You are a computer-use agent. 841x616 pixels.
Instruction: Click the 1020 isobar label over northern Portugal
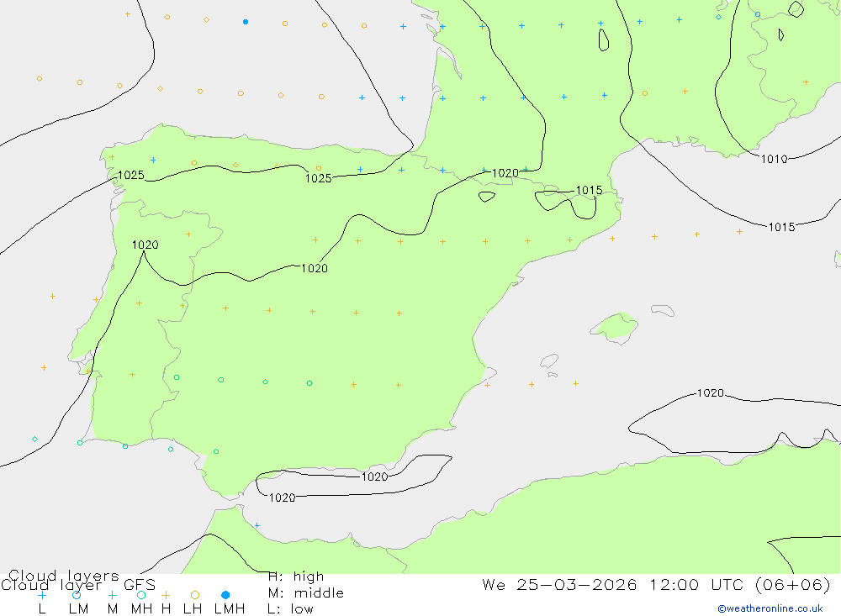[x=145, y=245]
